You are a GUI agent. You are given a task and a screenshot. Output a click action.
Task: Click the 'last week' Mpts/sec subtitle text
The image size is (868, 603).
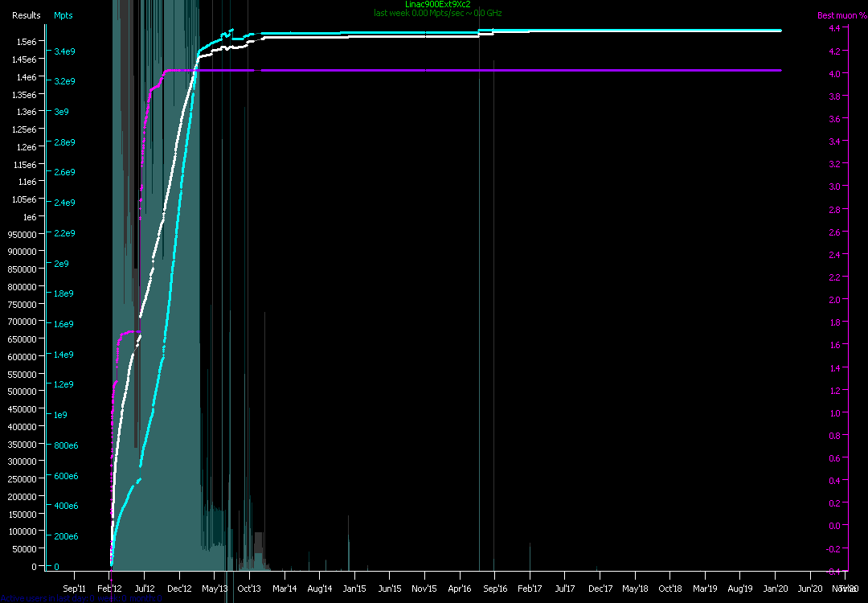pyautogui.click(x=438, y=13)
